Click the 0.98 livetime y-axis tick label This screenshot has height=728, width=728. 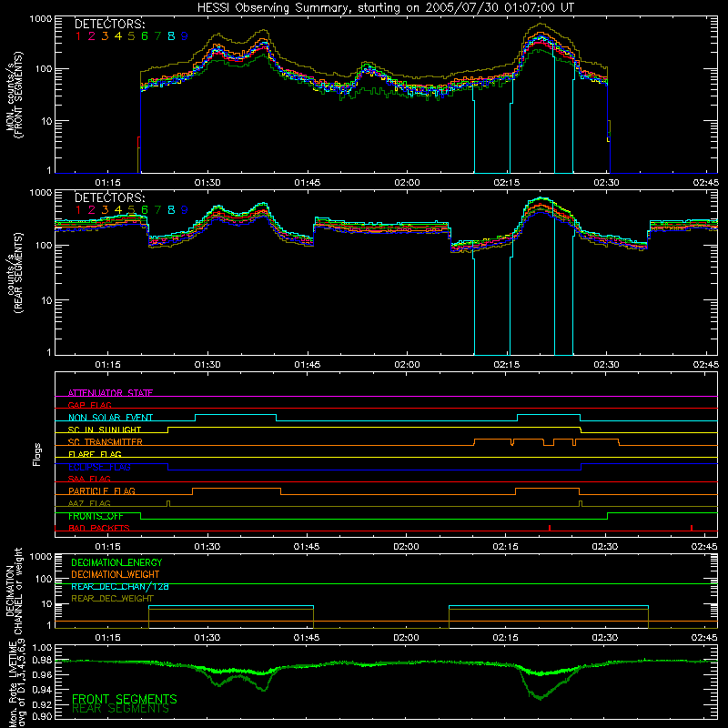pos(42,661)
